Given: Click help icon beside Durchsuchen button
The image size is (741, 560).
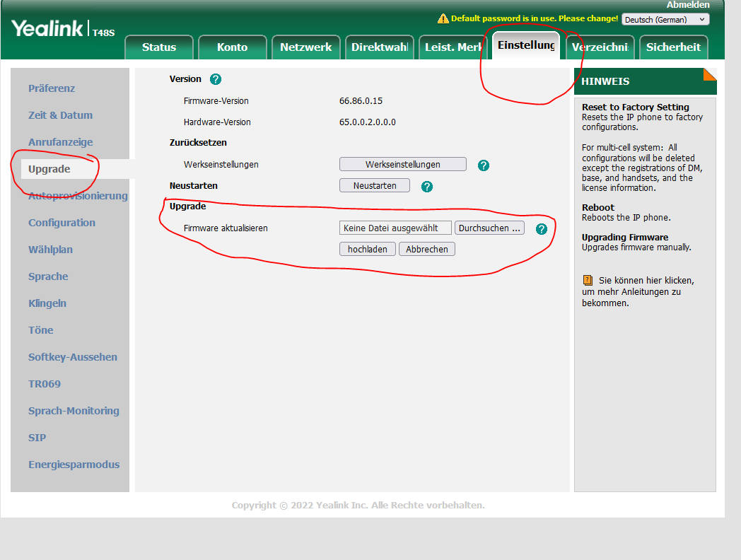Looking at the screenshot, I should point(542,229).
